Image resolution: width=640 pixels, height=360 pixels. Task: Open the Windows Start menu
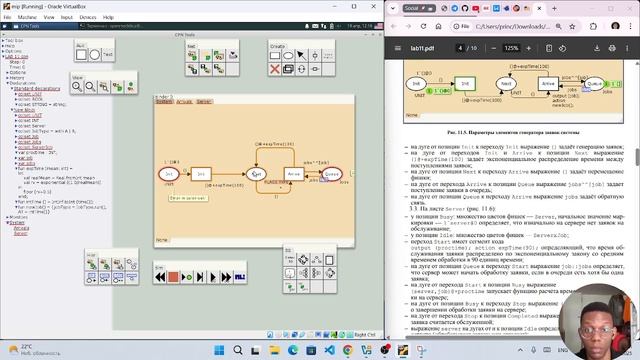[219, 350]
